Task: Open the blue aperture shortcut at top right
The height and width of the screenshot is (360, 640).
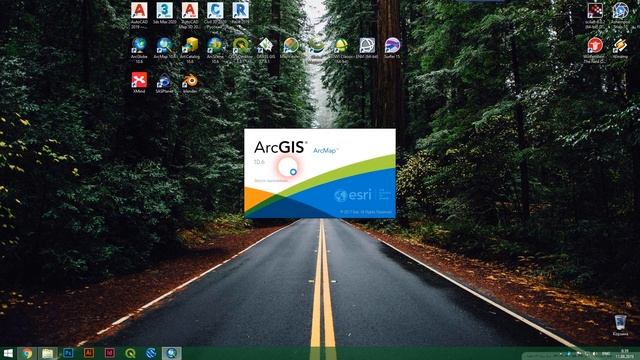Action: tap(620, 16)
